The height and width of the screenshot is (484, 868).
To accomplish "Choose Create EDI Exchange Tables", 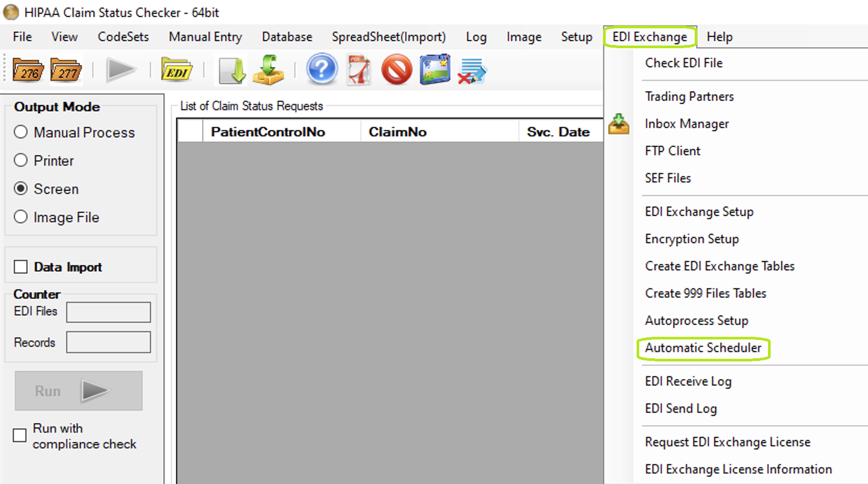I will pyautogui.click(x=720, y=266).
